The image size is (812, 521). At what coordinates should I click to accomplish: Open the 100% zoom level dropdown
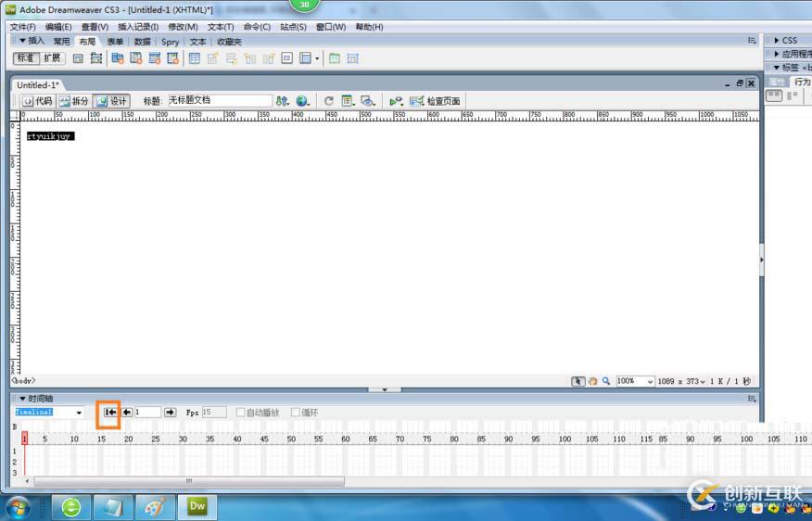point(635,381)
